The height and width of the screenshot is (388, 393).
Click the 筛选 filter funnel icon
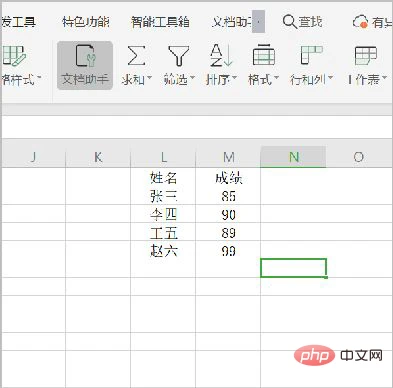pos(179,55)
